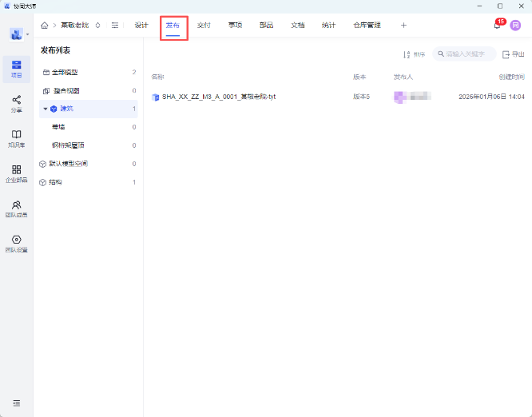Viewport: 532px width, 417px height.
Task: Click the user avatar in top right
Action: coord(515,26)
